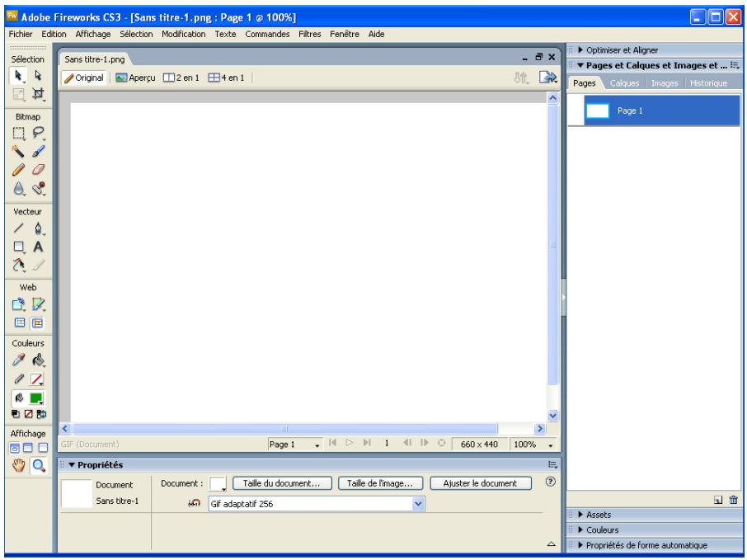747x560 pixels.
Task: Select the Eyedropper tool
Action: [18, 360]
